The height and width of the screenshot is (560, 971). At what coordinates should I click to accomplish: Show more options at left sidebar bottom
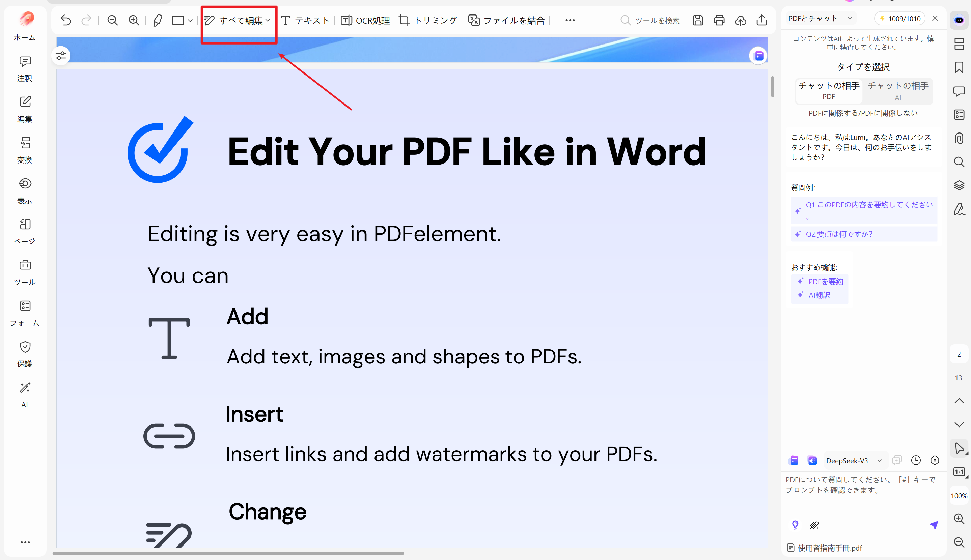pos(25,542)
